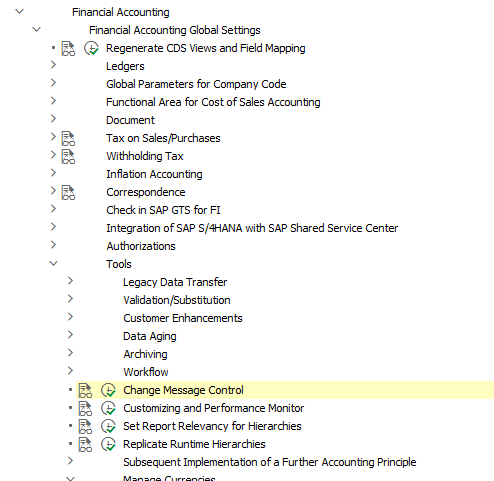Expand Subsequent Implementation of Further Accounting Principle
Viewport: 494px width, 481px height.
coord(70,461)
